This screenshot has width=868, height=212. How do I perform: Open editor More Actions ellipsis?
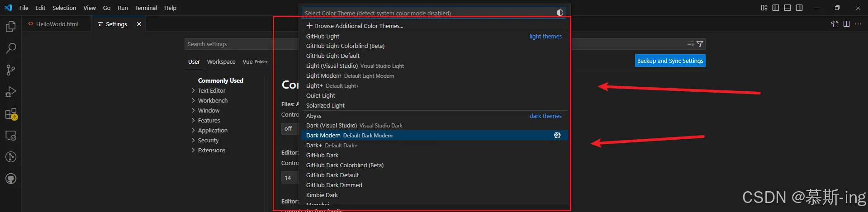(x=858, y=24)
